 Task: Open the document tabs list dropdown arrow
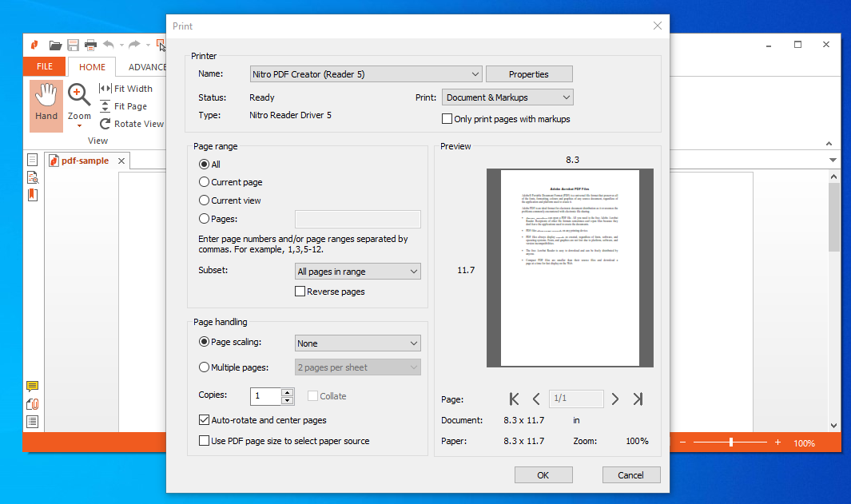833,160
